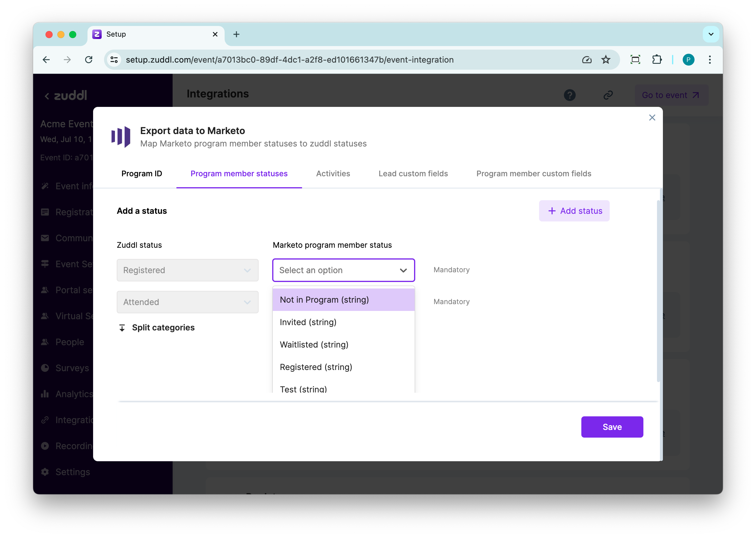The height and width of the screenshot is (538, 756).
Task: Open the Registered Zuddl status dropdown
Action: [x=187, y=270]
